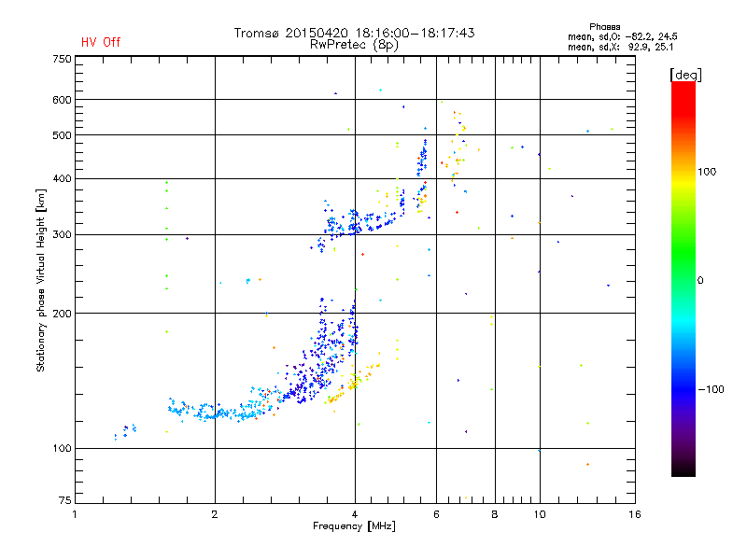The height and width of the screenshot is (560, 747).
Task: Click the x-axis label '10'
Action: 540,514
